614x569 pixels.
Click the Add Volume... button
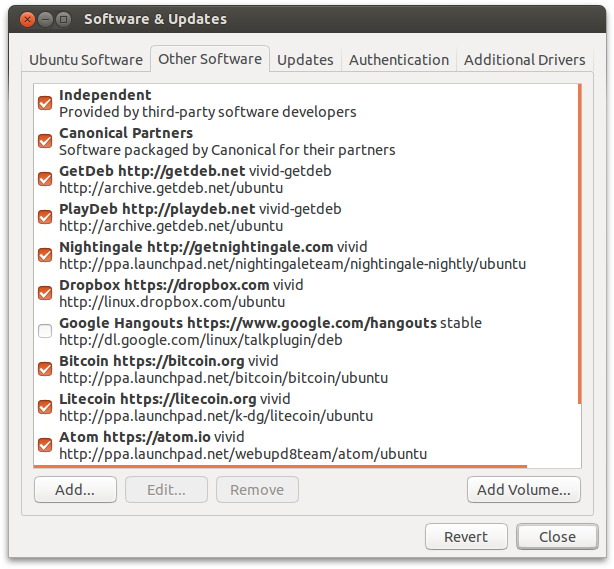(x=524, y=490)
